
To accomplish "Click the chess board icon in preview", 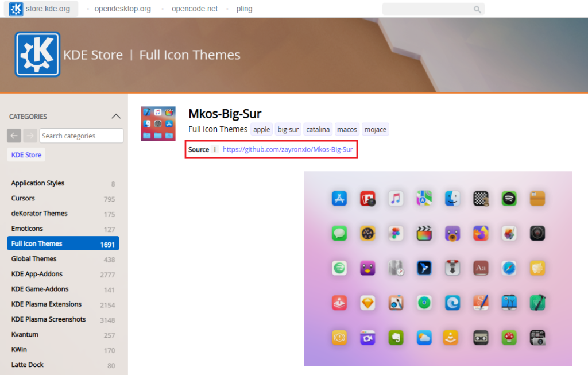I will [x=481, y=198].
